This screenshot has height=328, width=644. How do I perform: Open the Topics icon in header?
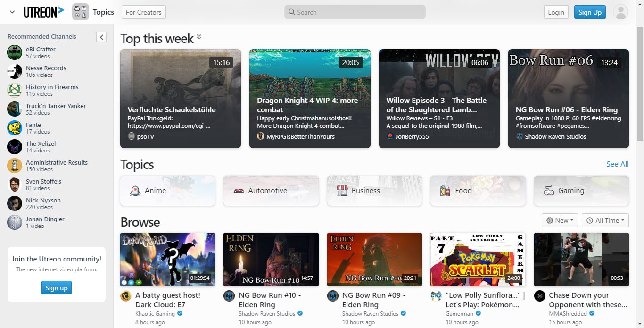pos(81,12)
